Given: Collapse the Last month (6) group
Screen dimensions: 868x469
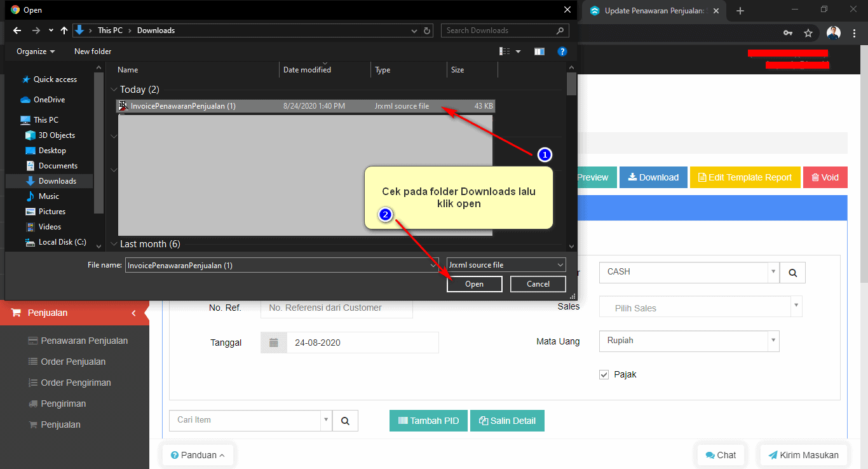Looking at the screenshot, I should pyautogui.click(x=114, y=244).
